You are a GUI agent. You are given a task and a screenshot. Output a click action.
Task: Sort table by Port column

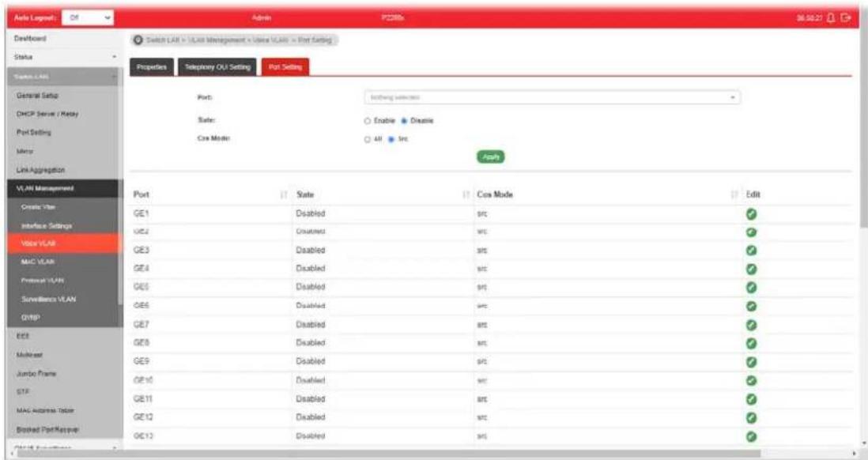click(x=284, y=195)
